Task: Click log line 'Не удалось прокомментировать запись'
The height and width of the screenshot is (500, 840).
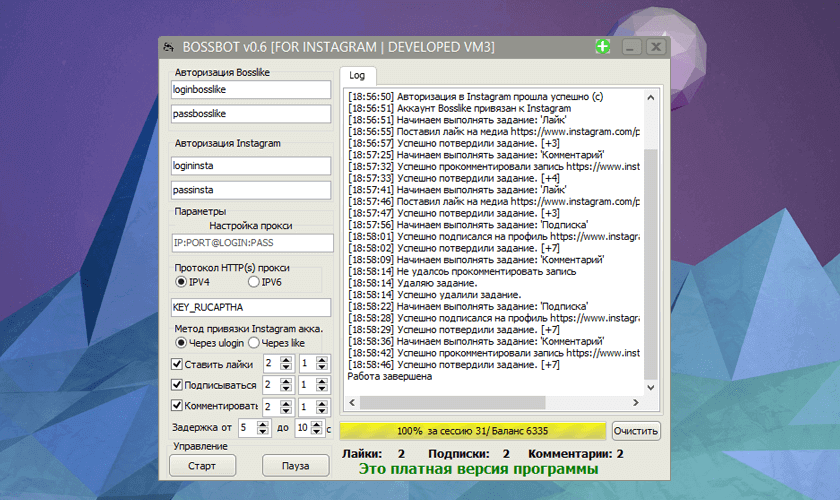Action: pyautogui.click(x=462, y=271)
